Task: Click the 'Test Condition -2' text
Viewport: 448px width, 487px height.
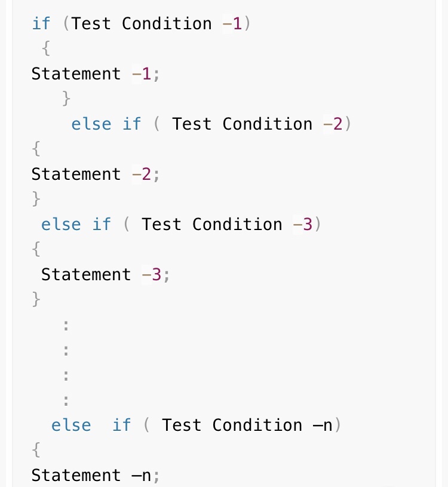Action: coord(257,124)
